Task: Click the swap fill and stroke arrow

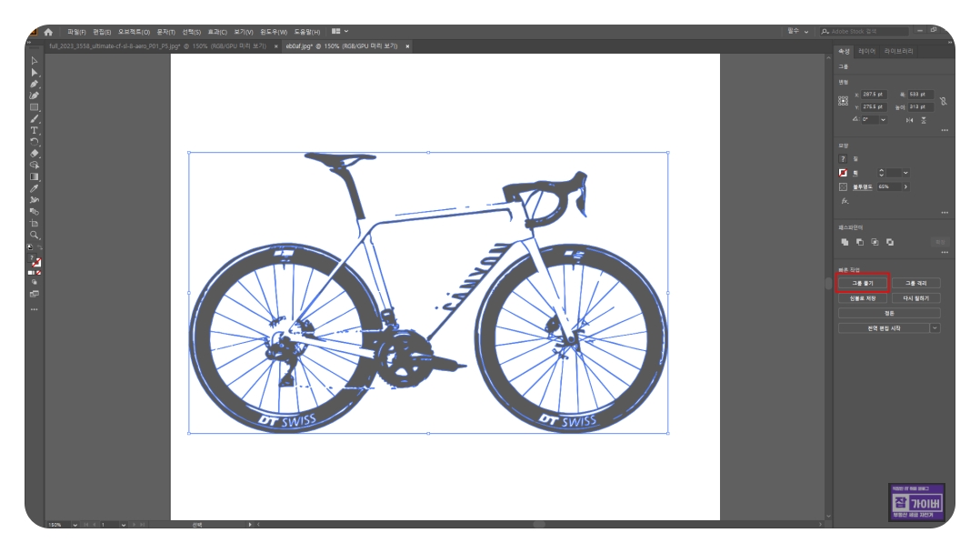Action: 39,247
